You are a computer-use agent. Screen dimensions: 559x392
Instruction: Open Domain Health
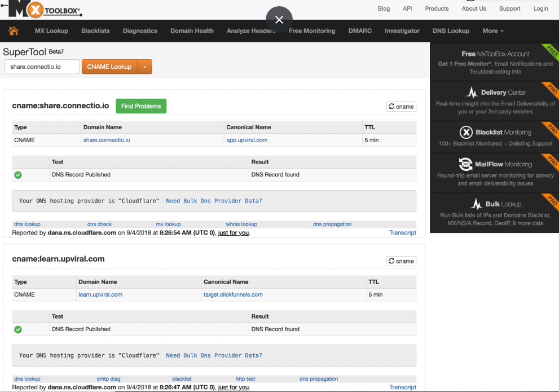tap(192, 31)
